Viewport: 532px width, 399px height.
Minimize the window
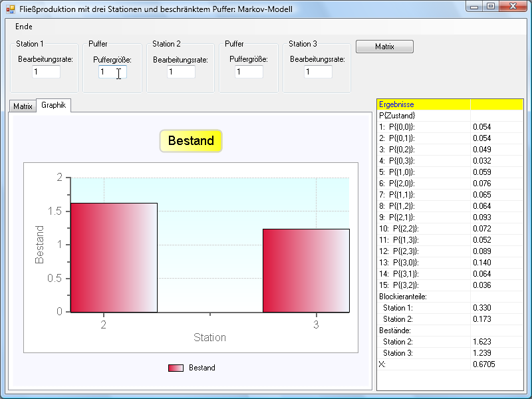pos(474,7)
